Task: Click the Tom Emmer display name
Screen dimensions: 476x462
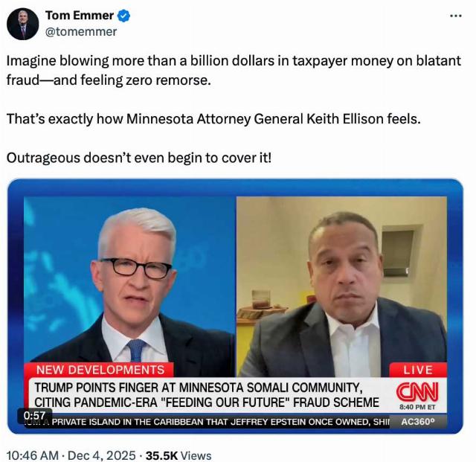Action: (80, 15)
